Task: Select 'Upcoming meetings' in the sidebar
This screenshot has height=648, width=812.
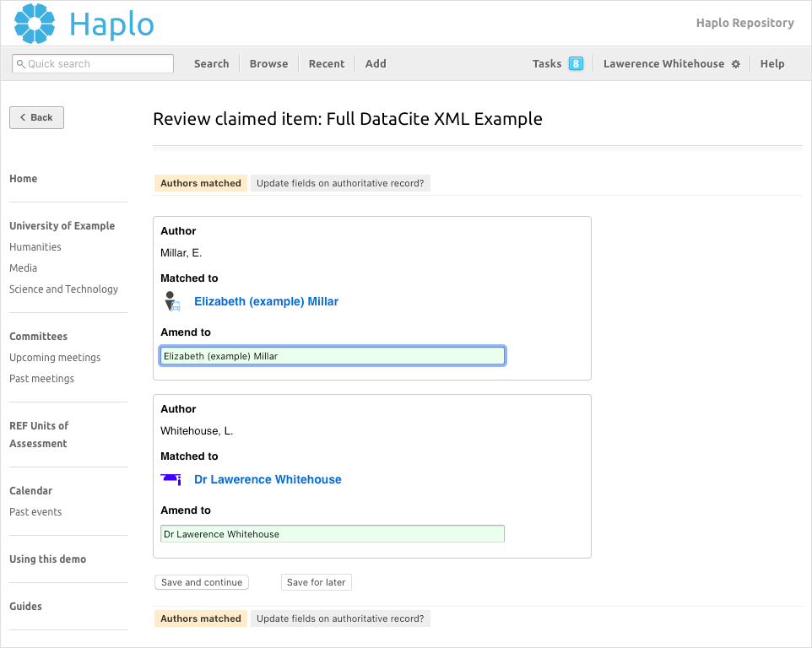Action: [54, 357]
